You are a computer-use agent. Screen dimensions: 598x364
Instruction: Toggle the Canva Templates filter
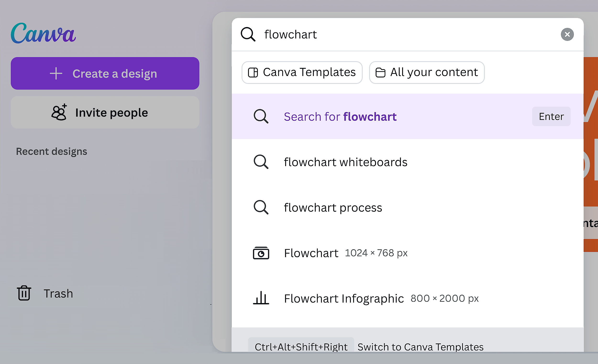tap(302, 72)
